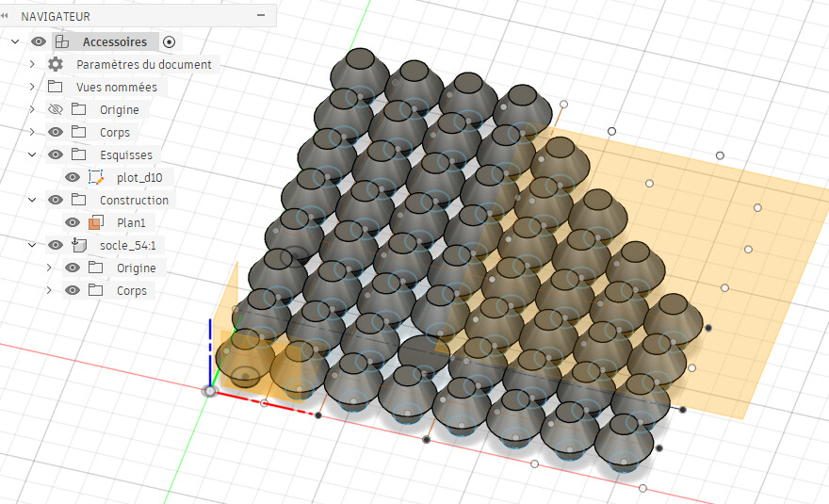Toggle visibility of socle_54:1 component
829x504 pixels.
click(56, 245)
